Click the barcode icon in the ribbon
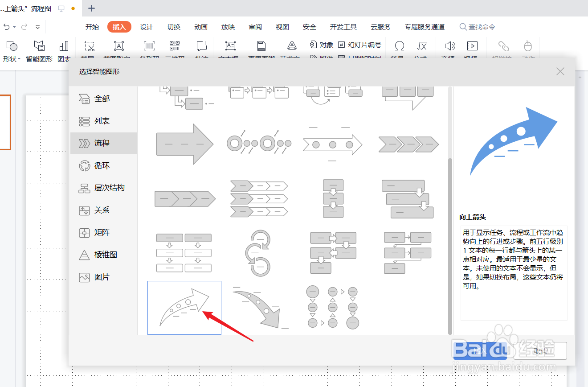Viewport: 588px width, 387px height. (x=149, y=45)
